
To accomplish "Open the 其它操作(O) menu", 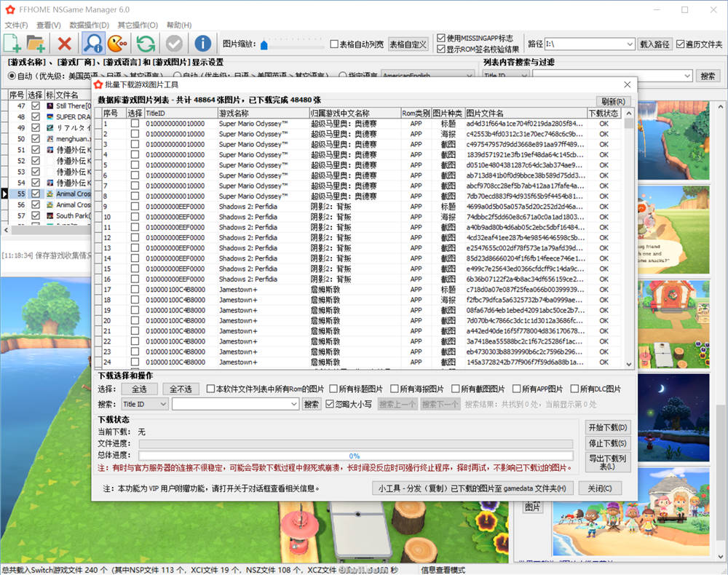I will [138, 25].
